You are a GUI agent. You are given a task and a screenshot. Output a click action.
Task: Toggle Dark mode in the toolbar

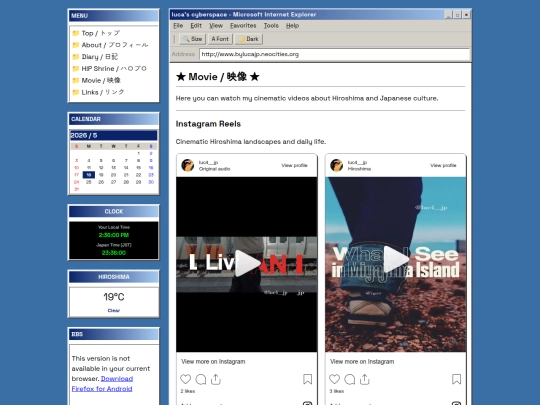pos(249,39)
